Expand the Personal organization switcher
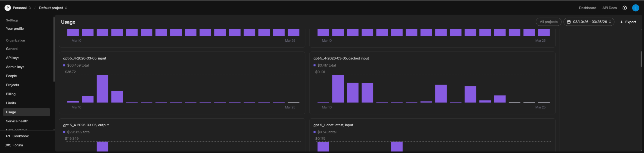 pos(18,8)
